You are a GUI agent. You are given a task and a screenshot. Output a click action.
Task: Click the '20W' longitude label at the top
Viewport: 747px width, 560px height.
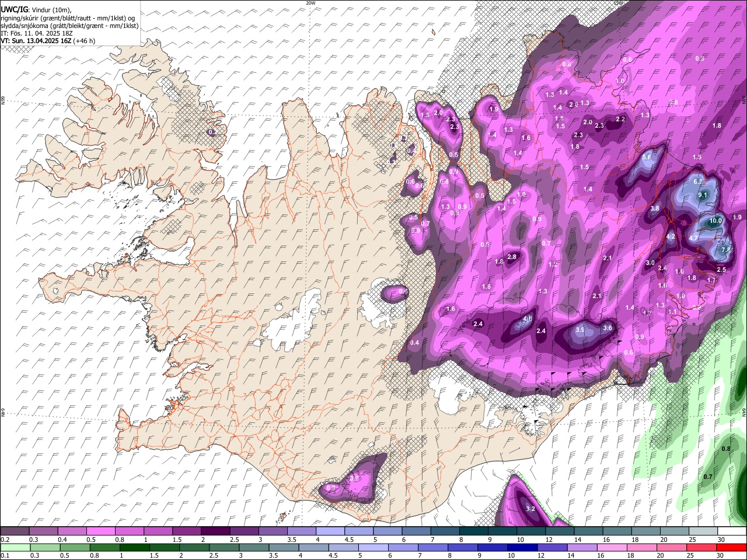pos(310,3)
